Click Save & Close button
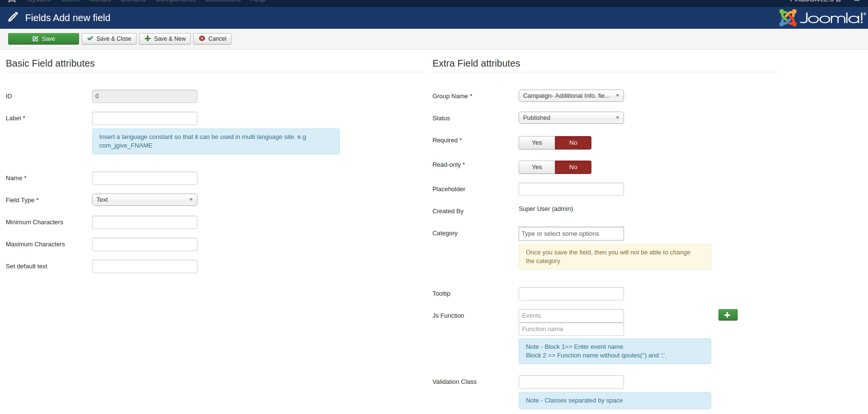 click(109, 39)
